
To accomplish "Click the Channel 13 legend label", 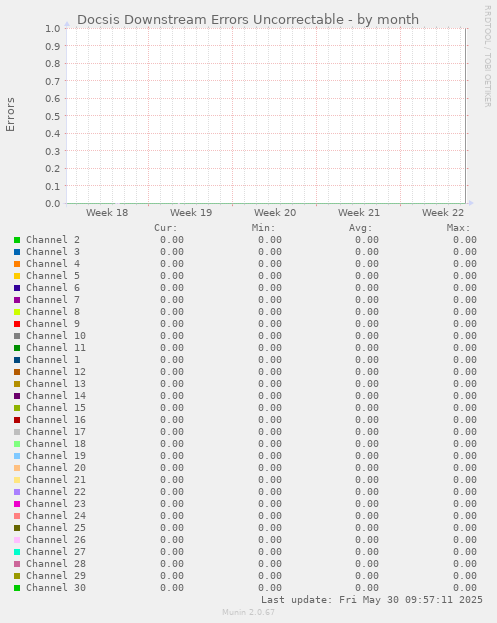I will [56, 384].
